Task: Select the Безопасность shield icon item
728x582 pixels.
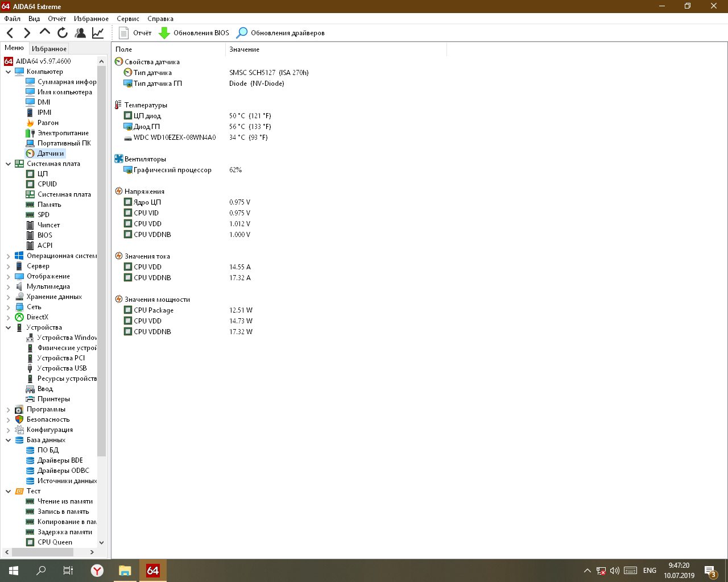Action: pos(19,419)
